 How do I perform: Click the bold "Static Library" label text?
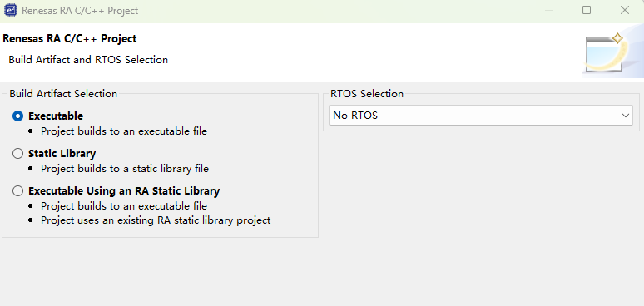coord(62,154)
